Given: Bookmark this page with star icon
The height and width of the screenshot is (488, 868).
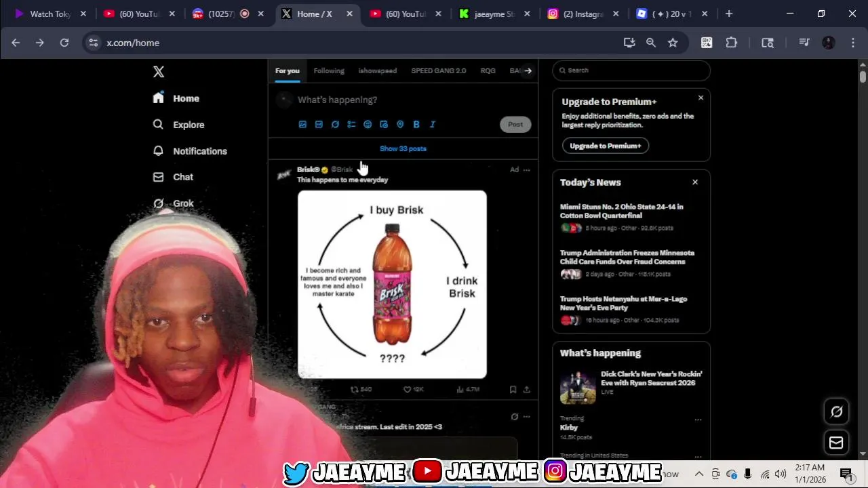Looking at the screenshot, I should pos(673,43).
